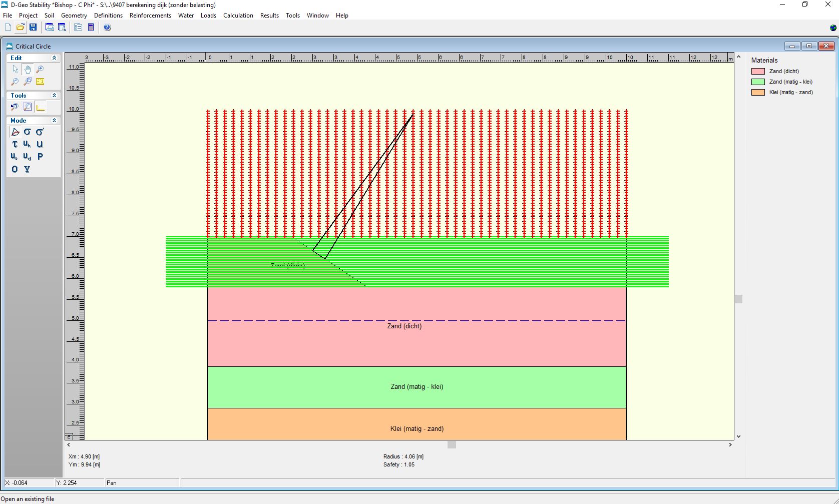The height and width of the screenshot is (504, 839).
Task: Open the Reinforcements menu
Action: point(150,16)
